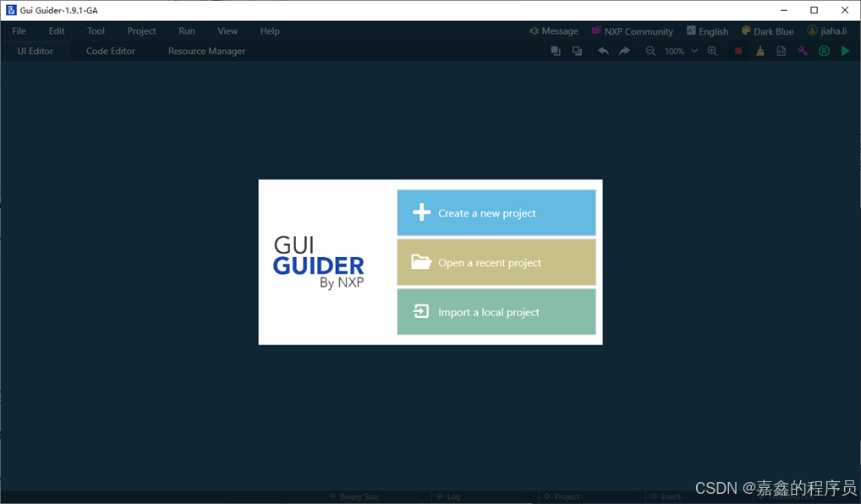Open the View menu
The image size is (861, 504).
click(228, 30)
